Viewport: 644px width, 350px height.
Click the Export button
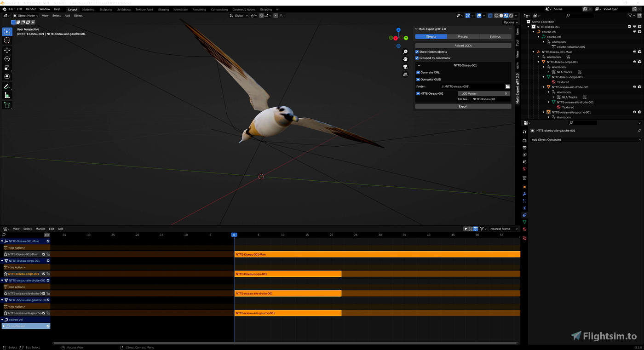coord(463,106)
